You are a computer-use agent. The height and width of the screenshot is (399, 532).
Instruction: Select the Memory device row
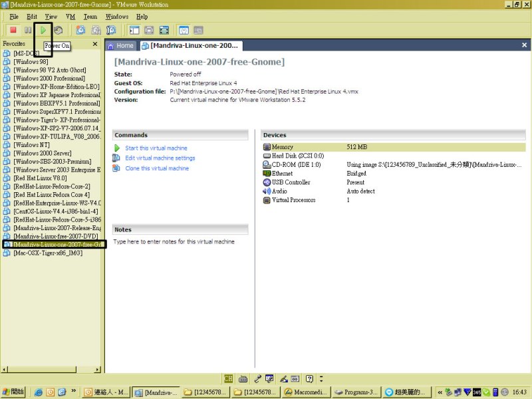[x=394, y=147]
